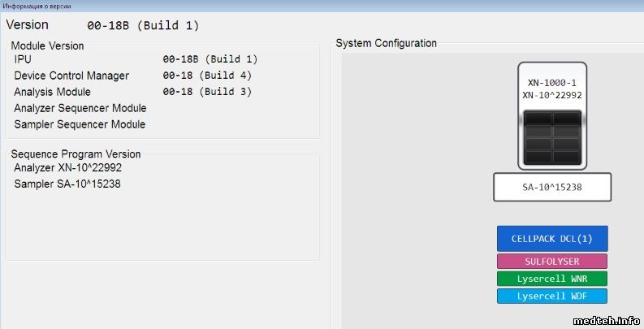Click the Module Version group label
This screenshot has height=329, width=644.
pos(47,45)
